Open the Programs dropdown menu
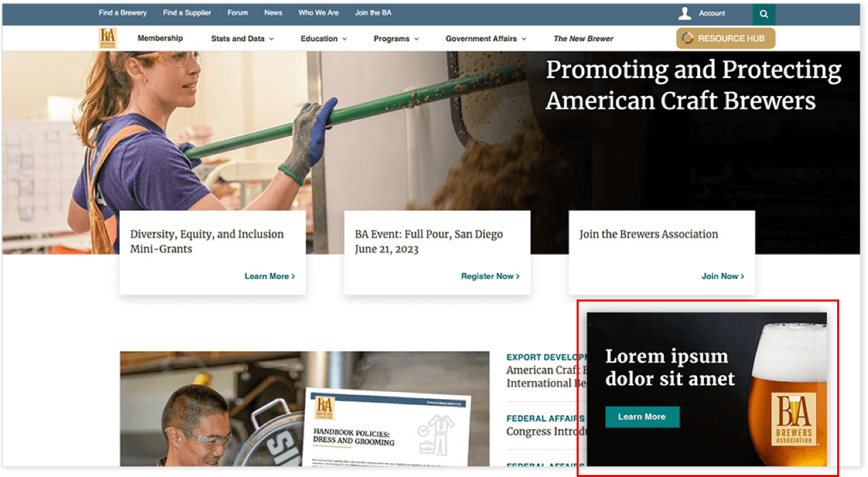Viewport: 868px width, 477px height. pyautogui.click(x=396, y=39)
